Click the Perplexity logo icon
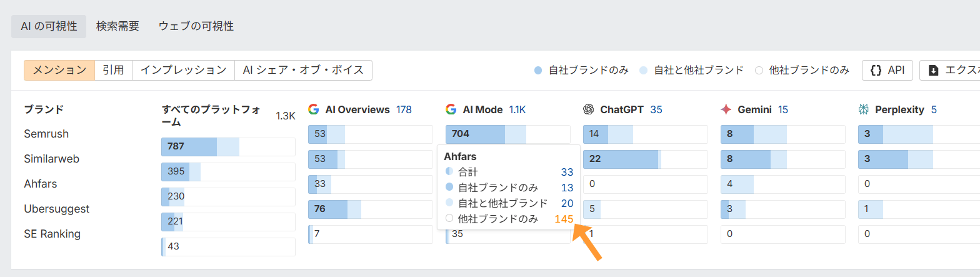Image resolution: width=980 pixels, height=277 pixels. click(x=863, y=109)
